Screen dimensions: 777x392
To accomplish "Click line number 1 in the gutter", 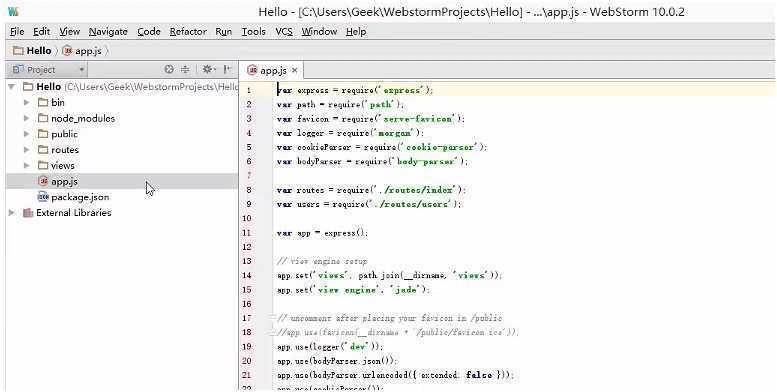I will [x=249, y=91].
